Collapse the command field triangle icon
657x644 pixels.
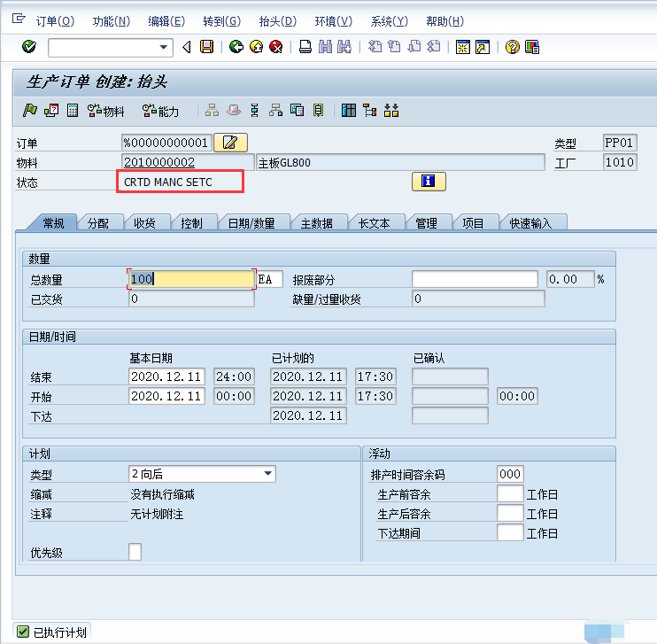click(187, 47)
